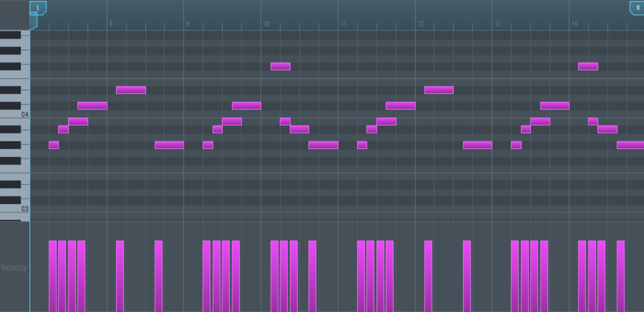Click the F#4 black piano key
This screenshot has height=312, width=644.
pos(10,67)
